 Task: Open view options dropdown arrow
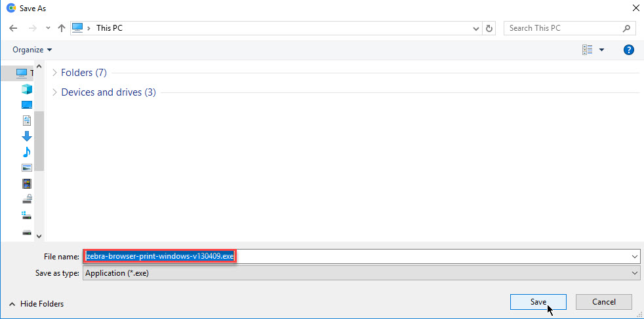point(601,50)
